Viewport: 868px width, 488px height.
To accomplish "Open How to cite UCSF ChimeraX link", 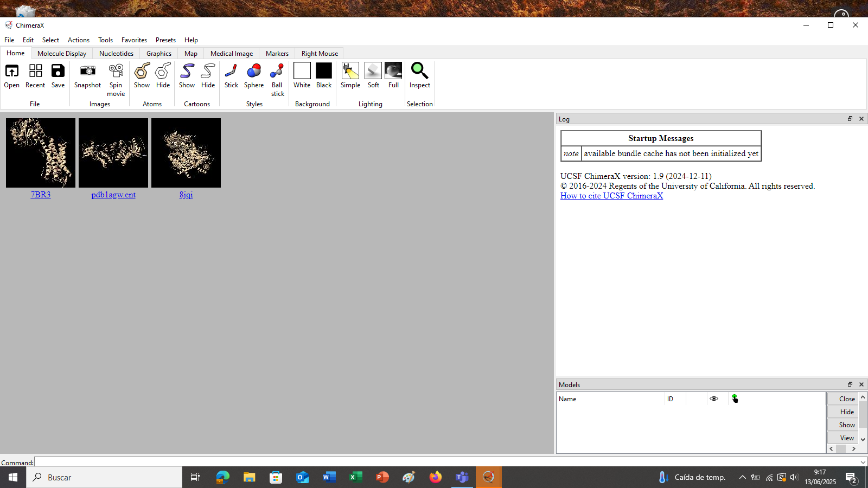I will tap(611, 196).
